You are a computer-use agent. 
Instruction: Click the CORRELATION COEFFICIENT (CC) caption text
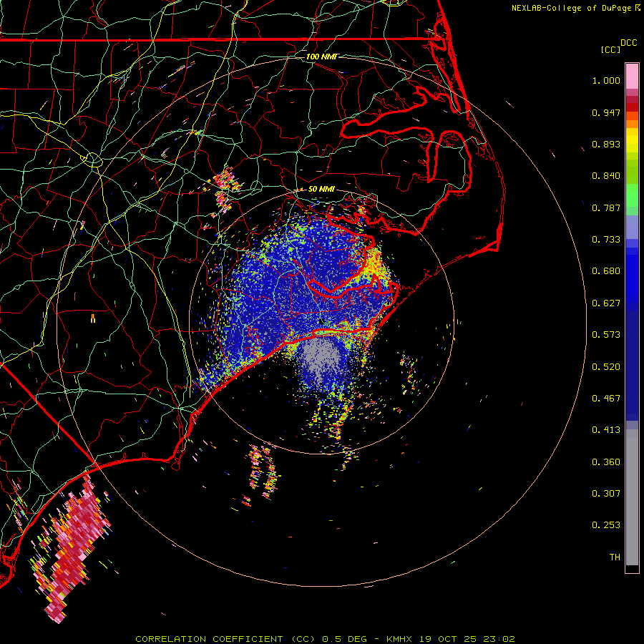click(x=225, y=639)
